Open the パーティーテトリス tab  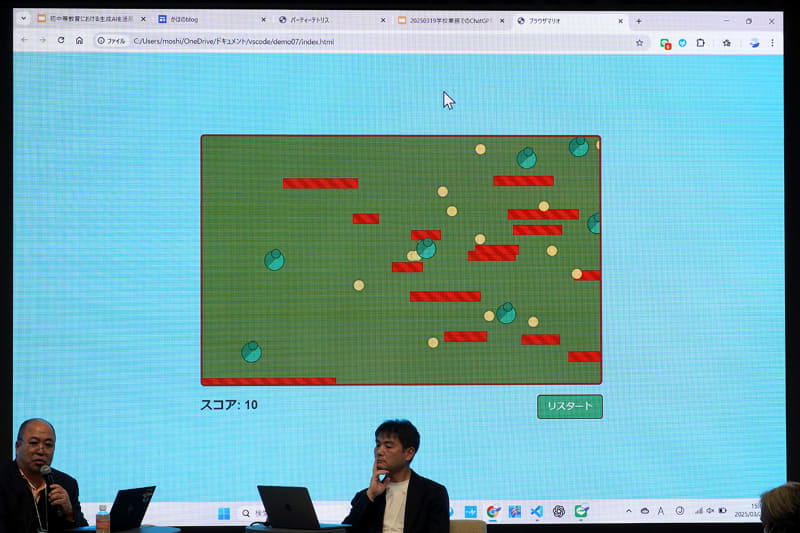[332, 20]
